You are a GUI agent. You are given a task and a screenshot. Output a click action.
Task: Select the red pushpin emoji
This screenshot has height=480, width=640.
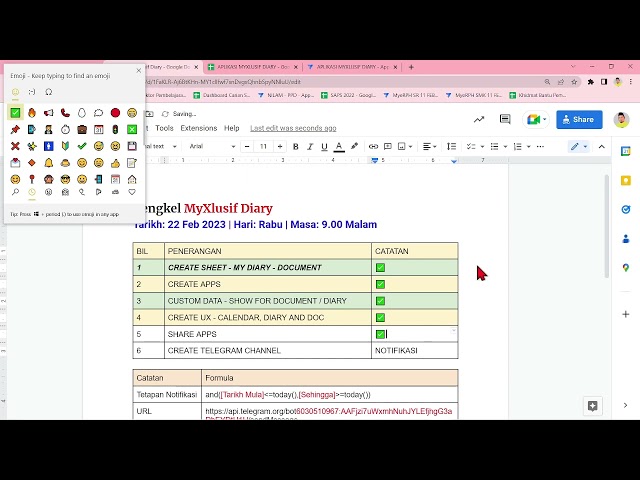pyautogui.click(x=15, y=129)
